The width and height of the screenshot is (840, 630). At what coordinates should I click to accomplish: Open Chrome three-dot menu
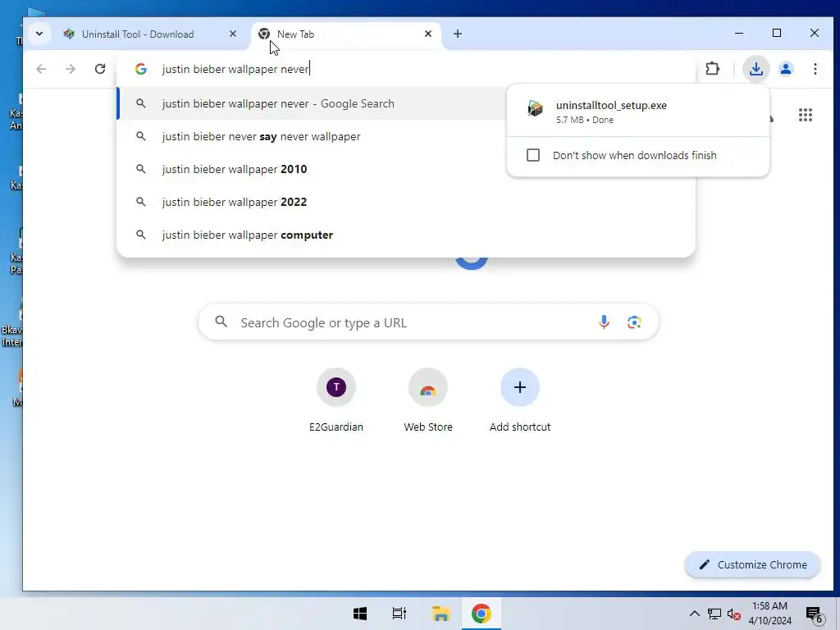pyautogui.click(x=815, y=69)
